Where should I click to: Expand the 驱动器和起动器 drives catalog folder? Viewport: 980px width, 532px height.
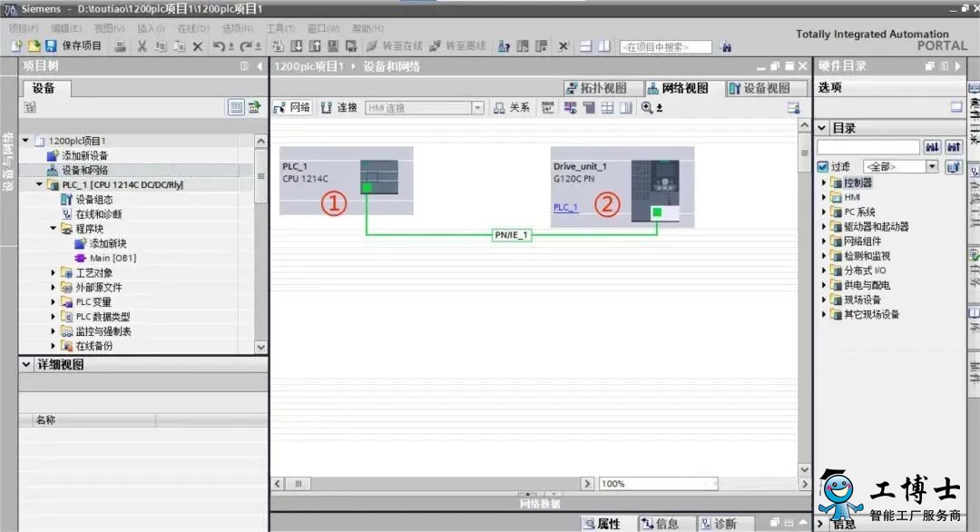click(x=824, y=226)
